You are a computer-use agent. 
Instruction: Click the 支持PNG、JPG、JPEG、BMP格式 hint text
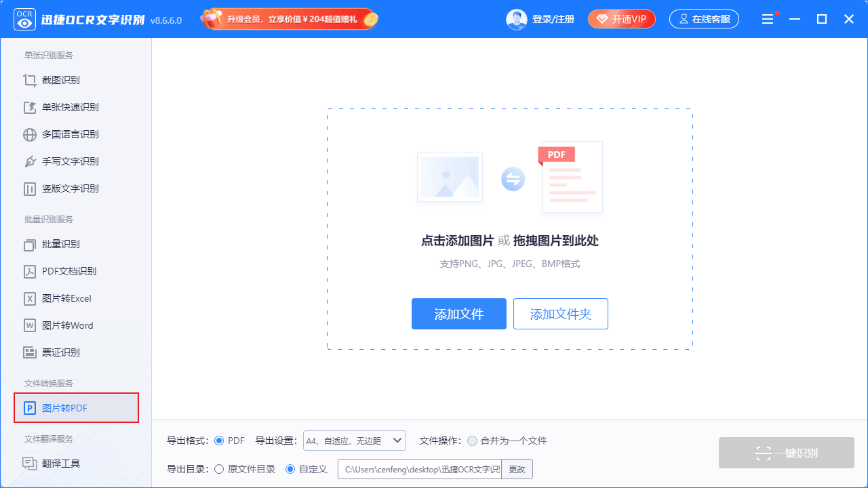click(x=510, y=264)
